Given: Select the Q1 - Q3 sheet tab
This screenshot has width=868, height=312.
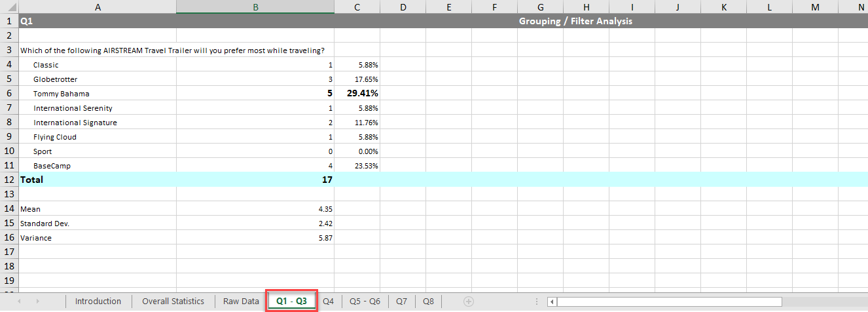Looking at the screenshot, I should [x=291, y=302].
